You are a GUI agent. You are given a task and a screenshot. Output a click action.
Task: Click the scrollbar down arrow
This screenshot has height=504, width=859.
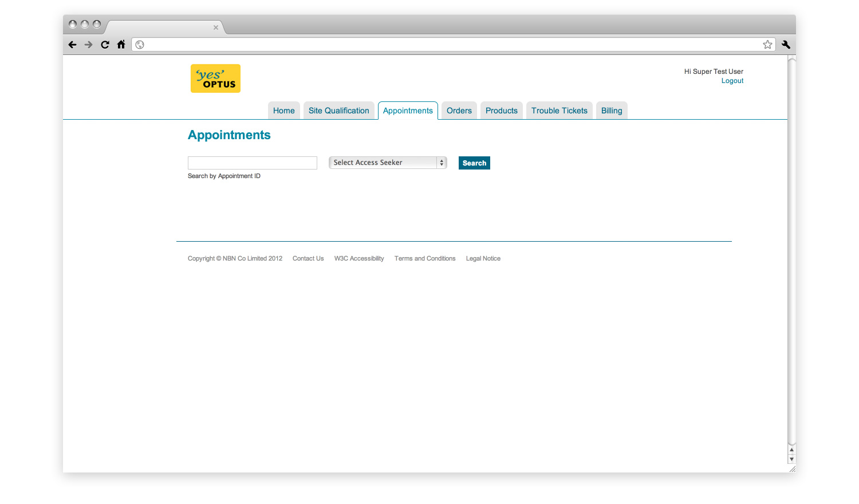(791, 459)
